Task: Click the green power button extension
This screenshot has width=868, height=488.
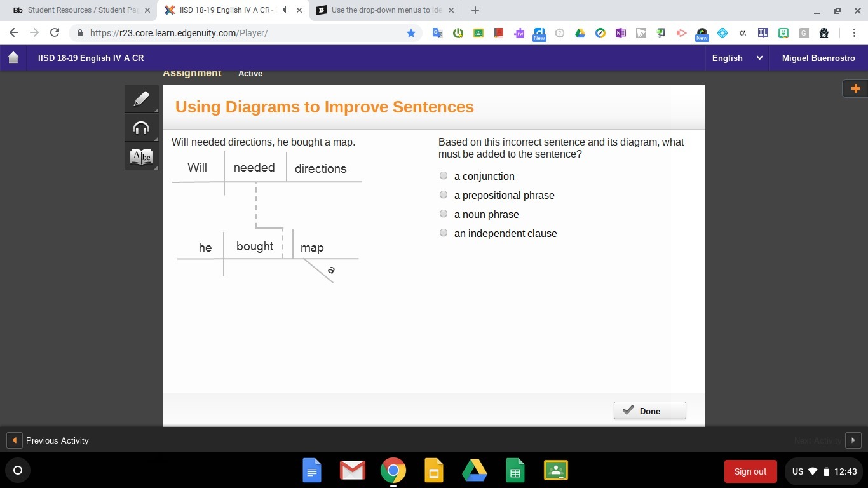Action: point(458,33)
